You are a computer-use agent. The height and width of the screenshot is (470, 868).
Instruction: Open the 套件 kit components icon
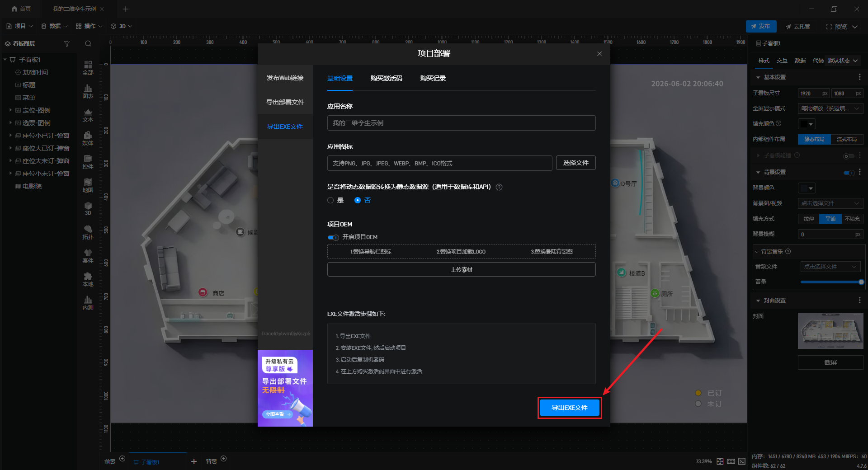click(x=88, y=256)
